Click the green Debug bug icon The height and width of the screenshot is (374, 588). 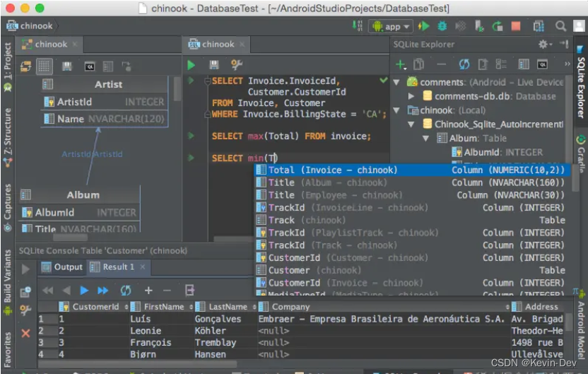(442, 26)
